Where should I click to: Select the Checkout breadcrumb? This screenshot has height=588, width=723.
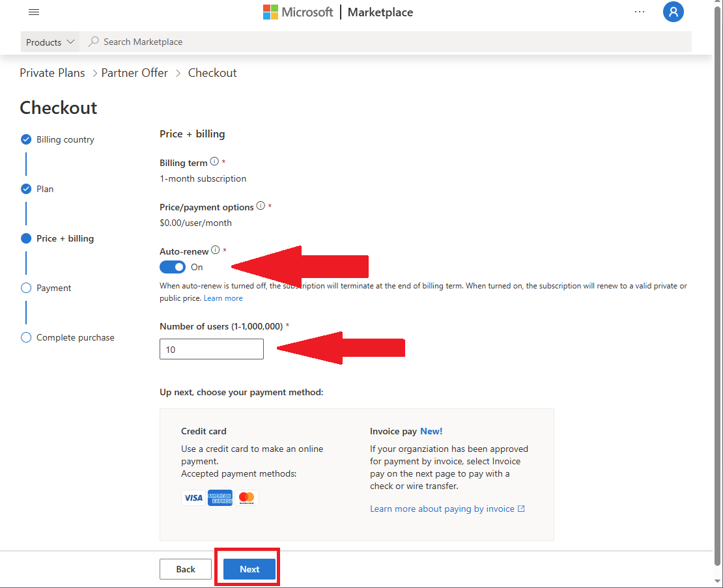pyautogui.click(x=212, y=73)
